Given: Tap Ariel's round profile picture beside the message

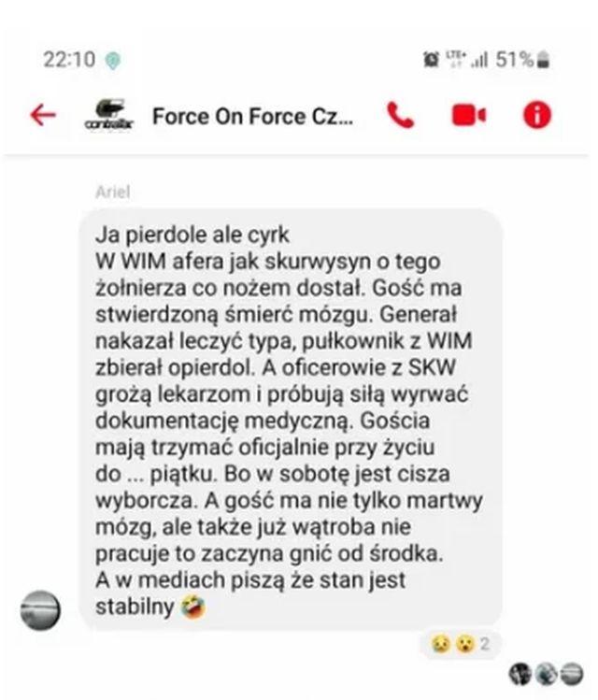Looking at the screenshot, I should [x=40, y=610].
